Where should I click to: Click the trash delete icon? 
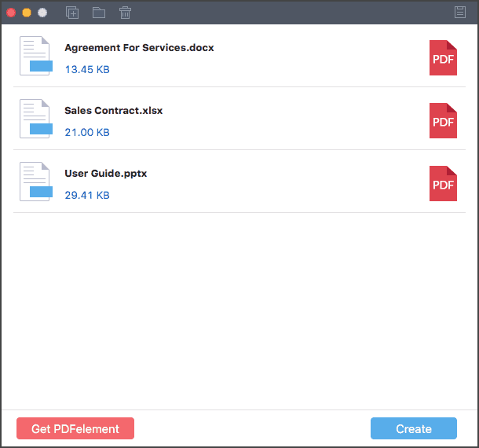point(125,13)
